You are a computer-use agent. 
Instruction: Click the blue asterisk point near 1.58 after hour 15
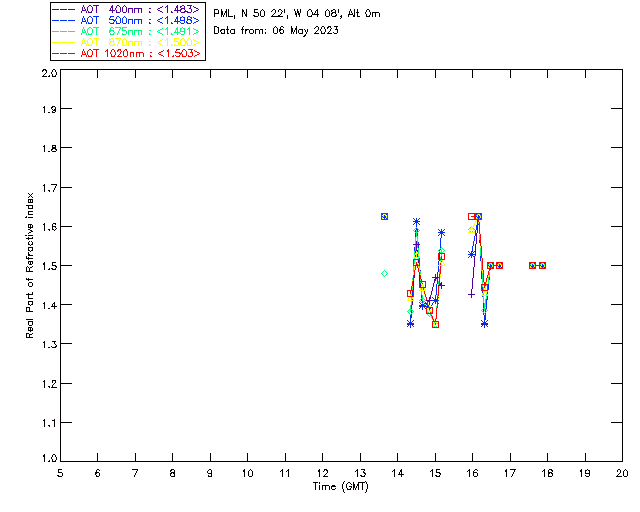441,233
